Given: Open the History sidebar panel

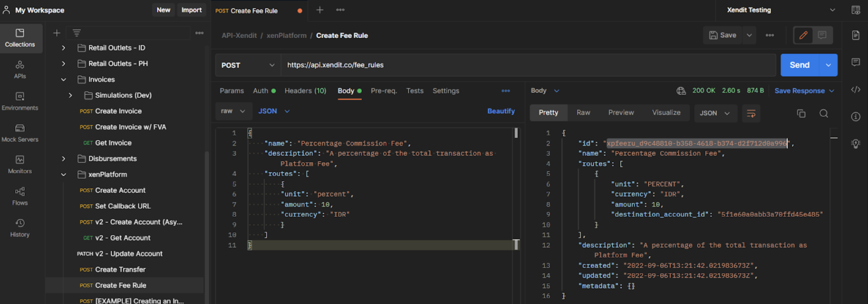Looking at the screenshot, I should (20, 228).
